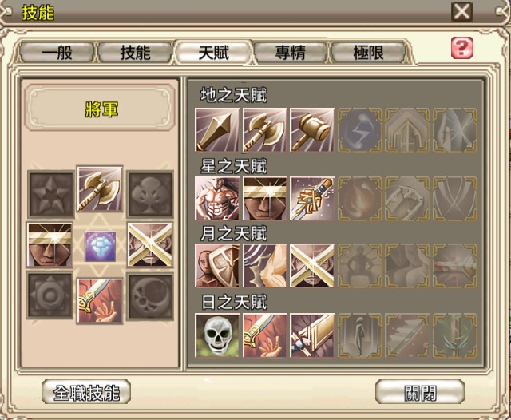This screenshot has height=420, width=511.
Task: Switch to the 一般 tab
Action: click(x=57, y=53)
